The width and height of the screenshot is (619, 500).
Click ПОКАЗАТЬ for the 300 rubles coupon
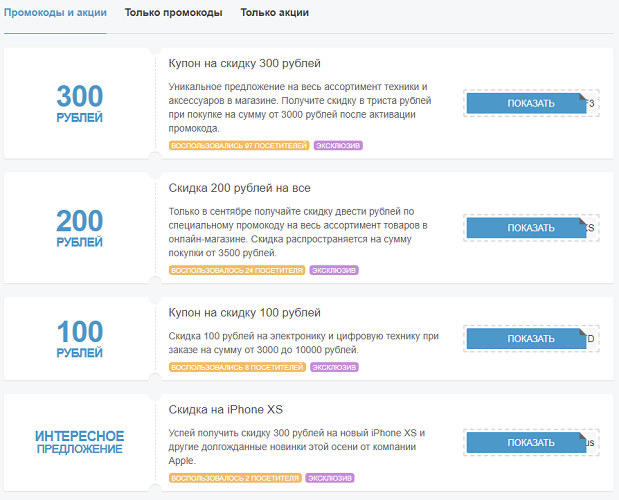point(525,103)
